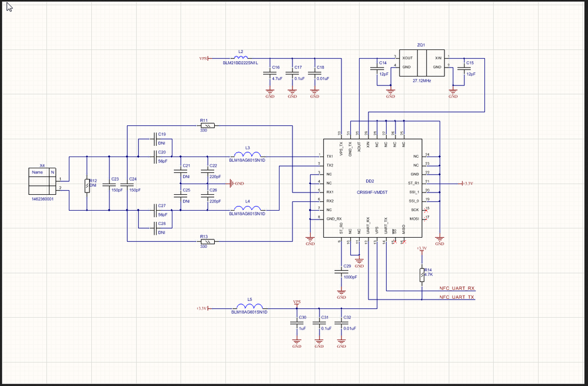588x386 pixels.
Task: Click BLM18AG601SN1D text under L5
Action: coord(250,312)
